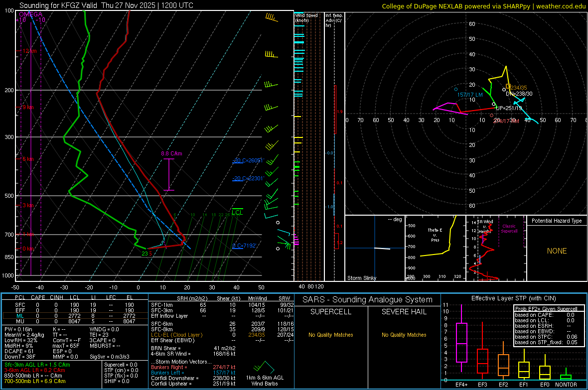Click the white Storm Slinky line marker
The width and height of the screenshot is (588, 390).
382,248
